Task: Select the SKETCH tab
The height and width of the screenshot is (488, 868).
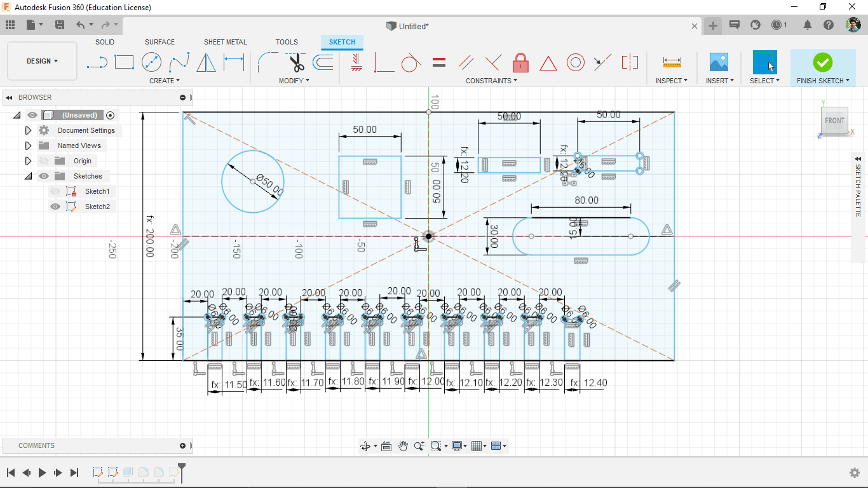Action: coord(342,42)
